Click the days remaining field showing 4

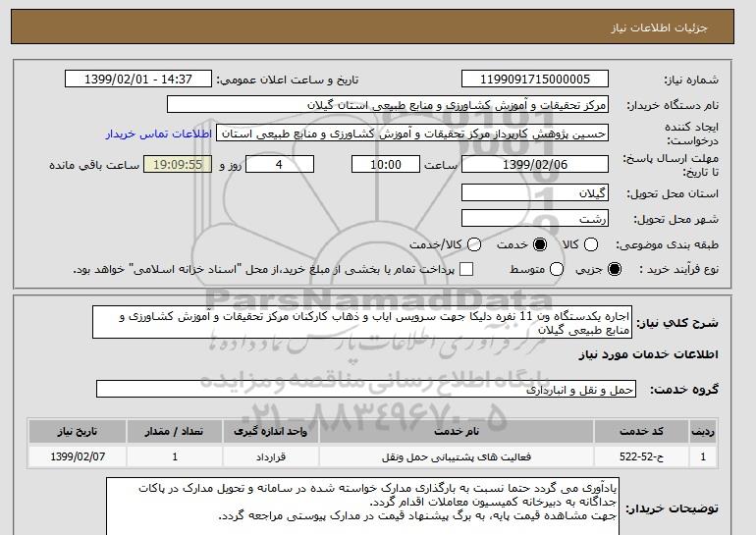coord(280,164)
